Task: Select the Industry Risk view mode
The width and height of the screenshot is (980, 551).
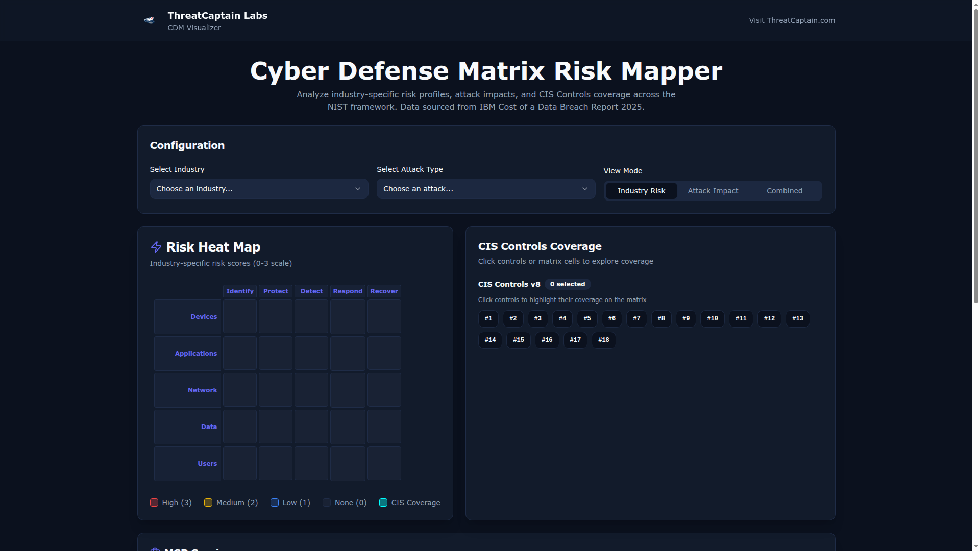Action: pyautogui.click(x=641, y=191)
